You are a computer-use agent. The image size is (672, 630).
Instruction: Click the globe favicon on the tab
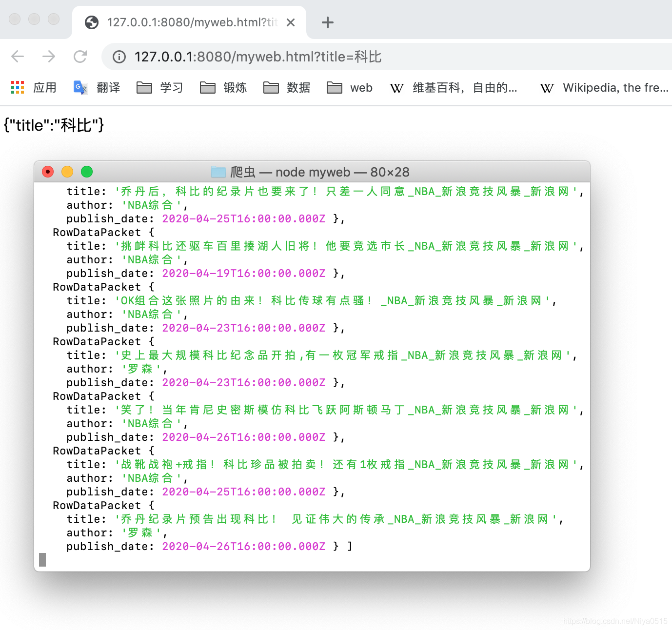pyautogui.click(x=92, y=22)
